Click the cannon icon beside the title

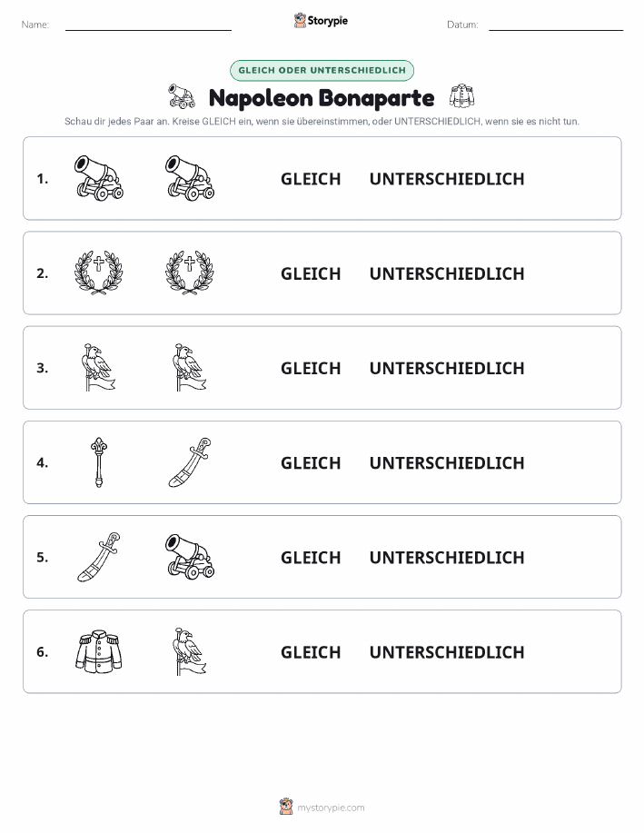pyautogui.click(x=182, y=96)
